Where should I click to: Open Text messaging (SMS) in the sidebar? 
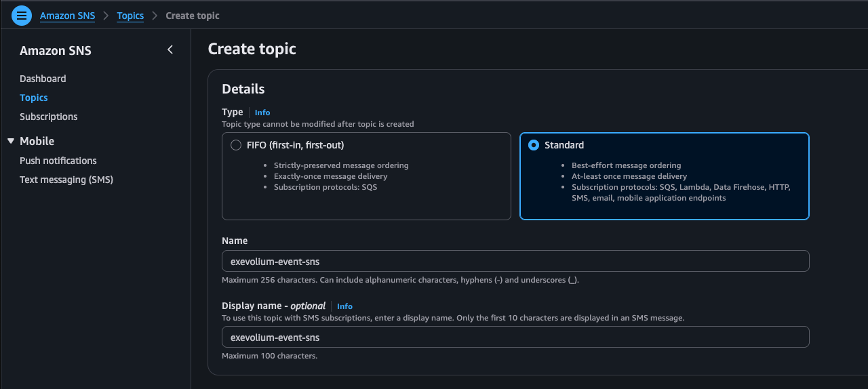[66, 180]
